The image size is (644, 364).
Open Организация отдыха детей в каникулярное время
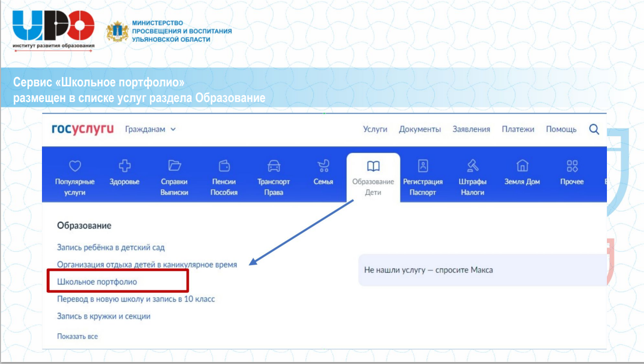(147, 264)
